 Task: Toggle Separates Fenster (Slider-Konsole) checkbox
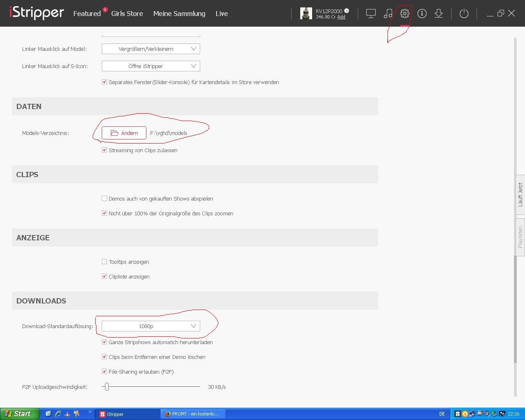click(x=104, y=82)
